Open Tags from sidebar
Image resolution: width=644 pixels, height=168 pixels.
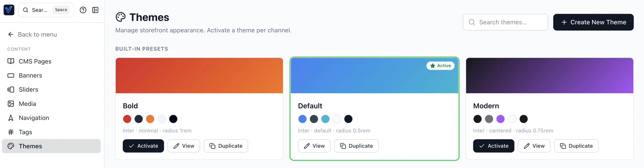(25, 132)
